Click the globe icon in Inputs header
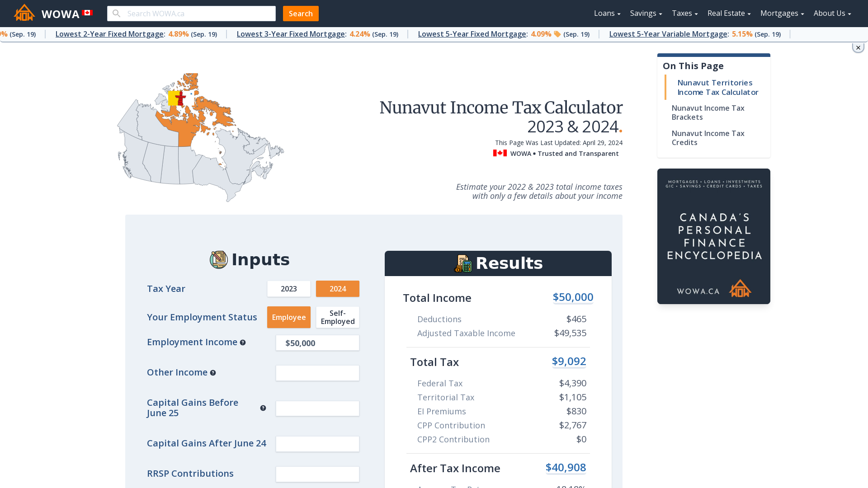Image resolution: width=868 pixels, height=488 pixels. click(x=219, y=259)
